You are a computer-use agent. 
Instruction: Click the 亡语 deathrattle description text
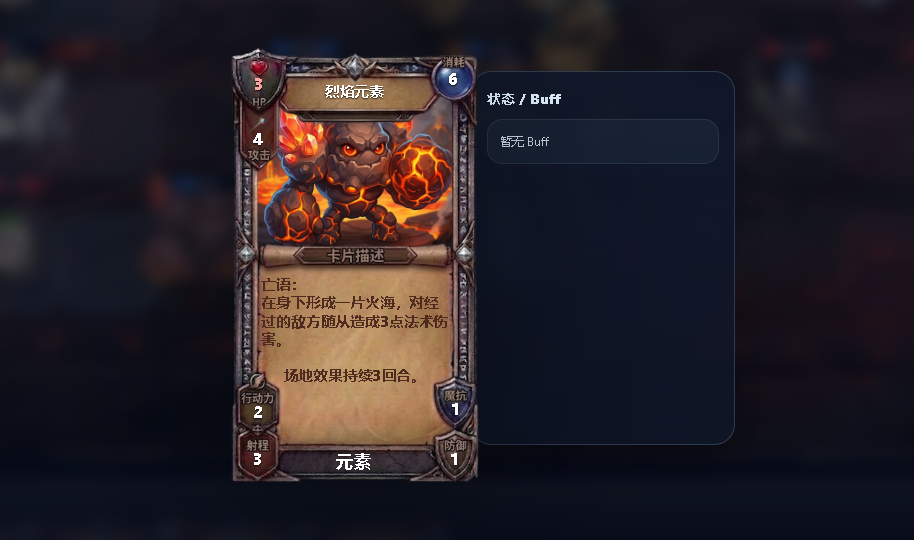click(354, 312)
